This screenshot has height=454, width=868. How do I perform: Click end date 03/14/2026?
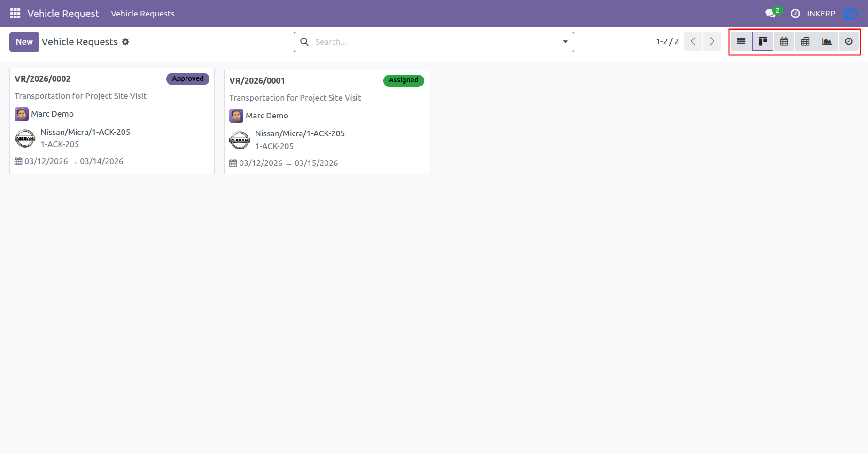[x=101, y=161]
